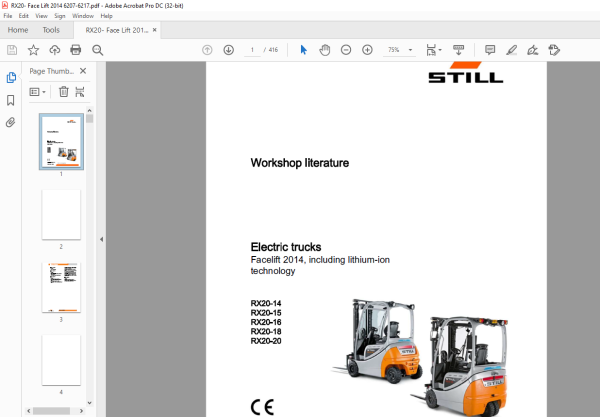Zoom in with plus button
Screen dimensions: 600x417
click(x=367, y=50)
